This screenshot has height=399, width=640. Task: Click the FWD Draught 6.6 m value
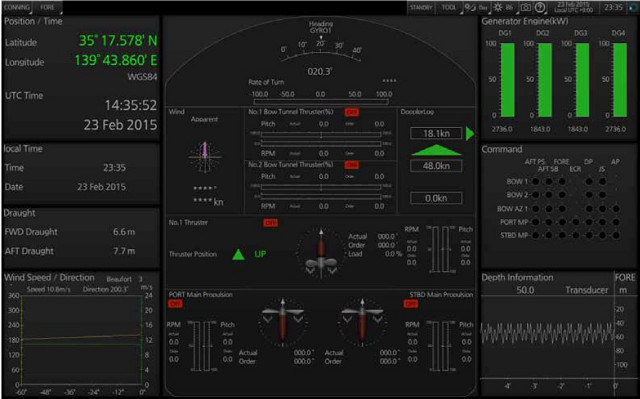coord(124,232)
